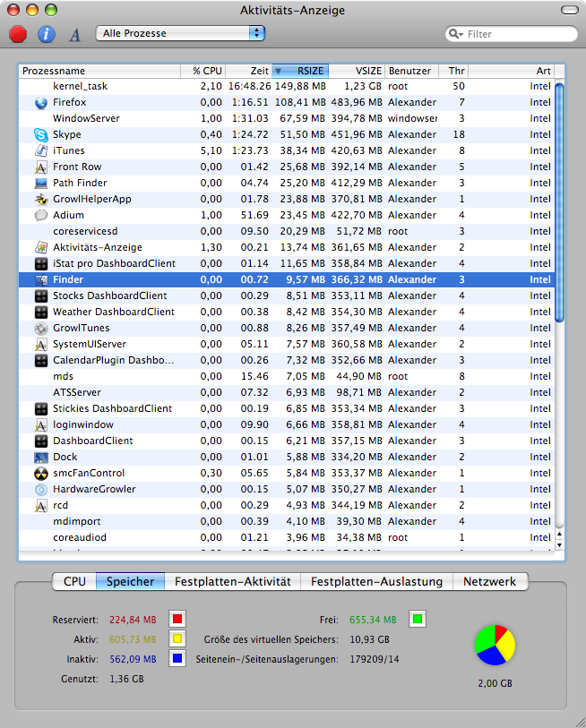Click the Firefox globe icon
This screenshot has width=586, height=728.
coord(41,103)
